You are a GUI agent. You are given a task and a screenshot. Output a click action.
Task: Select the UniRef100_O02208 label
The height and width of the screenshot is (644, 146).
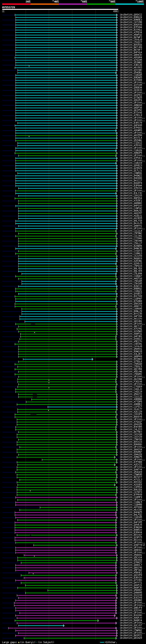(131, 595)
